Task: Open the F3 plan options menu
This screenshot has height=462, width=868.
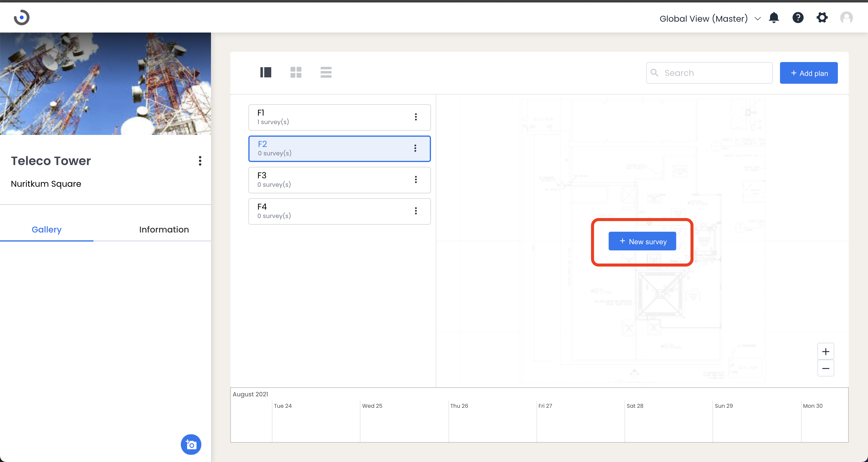Action: [416, 179]
